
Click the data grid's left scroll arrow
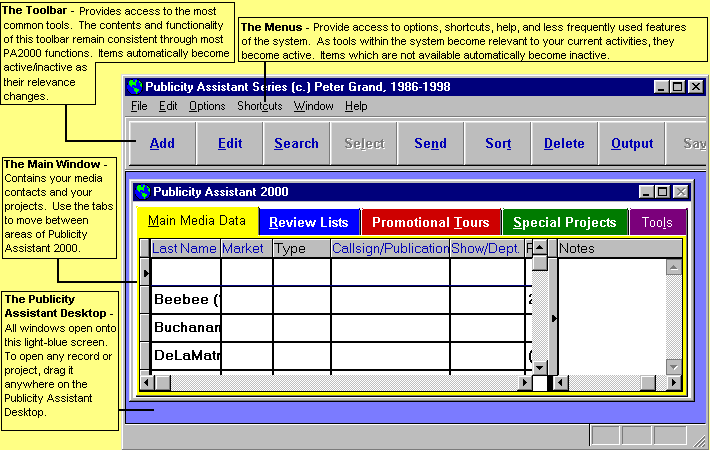click(x=147, y=383)
